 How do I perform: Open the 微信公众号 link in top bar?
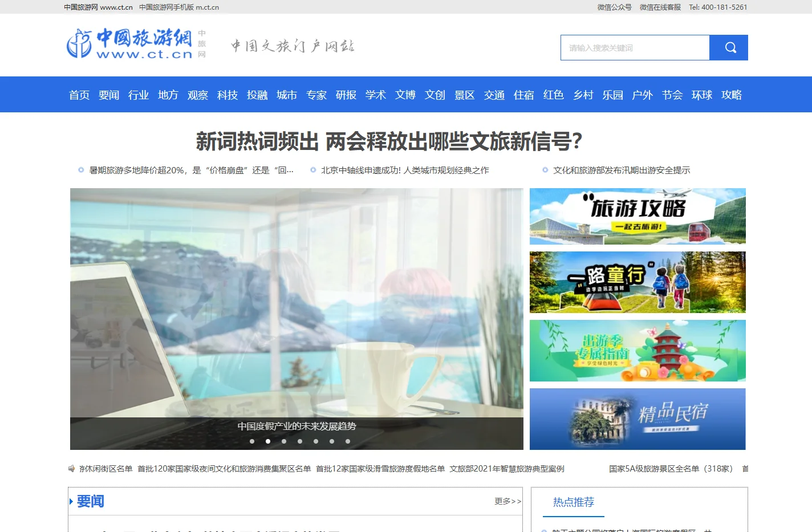[614, 7]
